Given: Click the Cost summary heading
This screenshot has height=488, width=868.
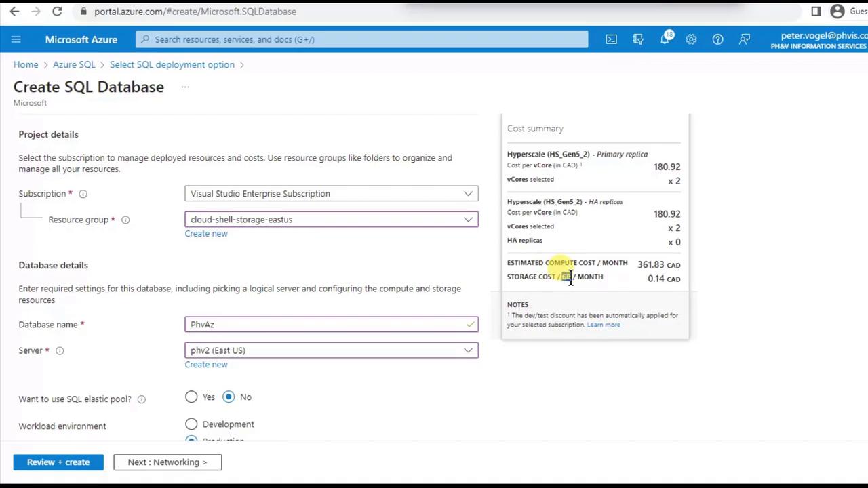Looking at the screenshot, I should click(x=535, y=129).
